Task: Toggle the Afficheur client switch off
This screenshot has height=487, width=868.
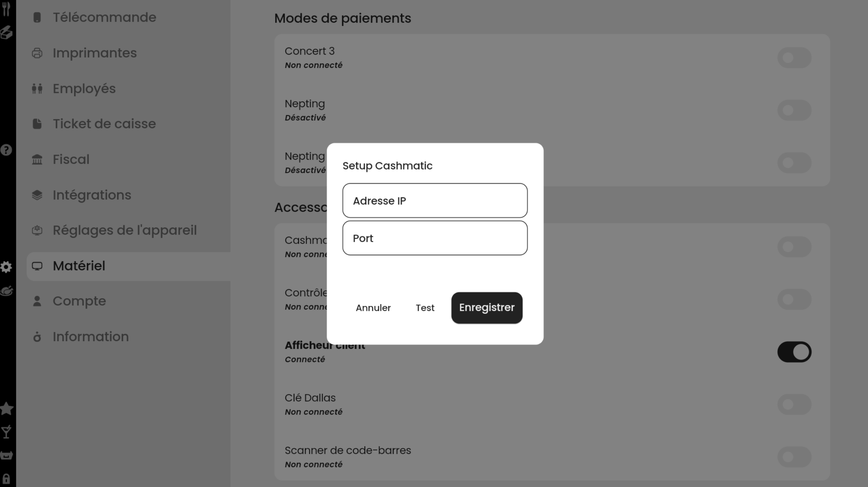Action: pyautogui.click(x=794, y=352)
